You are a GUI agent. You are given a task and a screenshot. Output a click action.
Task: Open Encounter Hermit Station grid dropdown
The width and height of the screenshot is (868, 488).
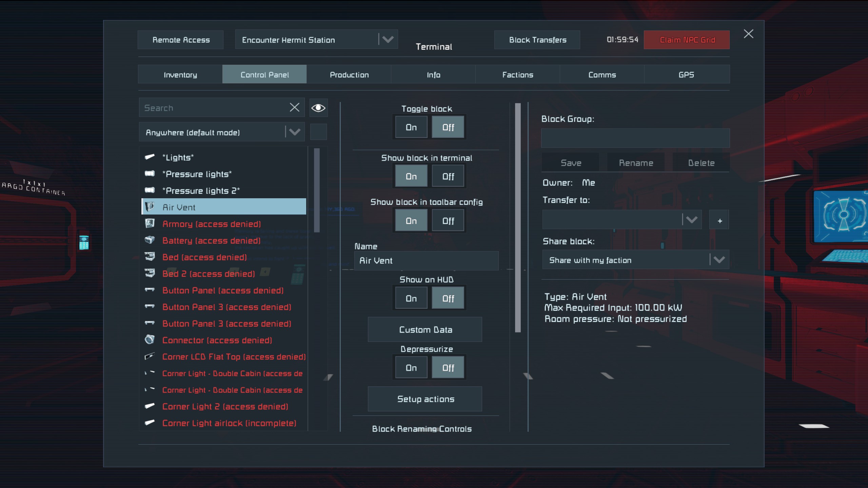click(388, 40)
